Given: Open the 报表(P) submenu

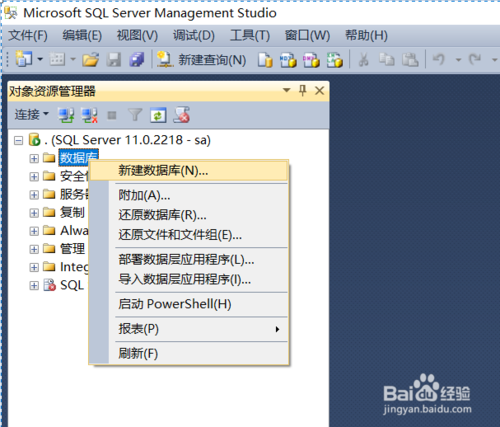Looking at the screenshot, I should (x=189, y=329).
